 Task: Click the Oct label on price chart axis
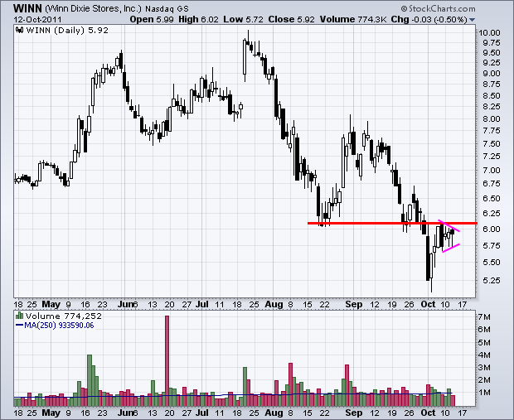(x=428, y=304)
